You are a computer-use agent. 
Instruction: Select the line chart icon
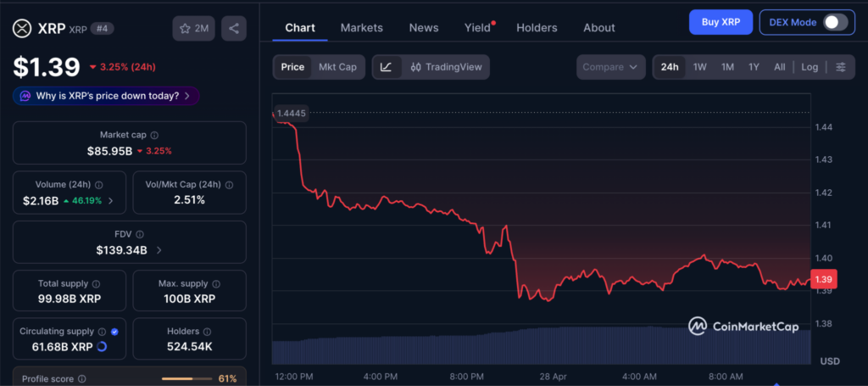click(387, 67)
